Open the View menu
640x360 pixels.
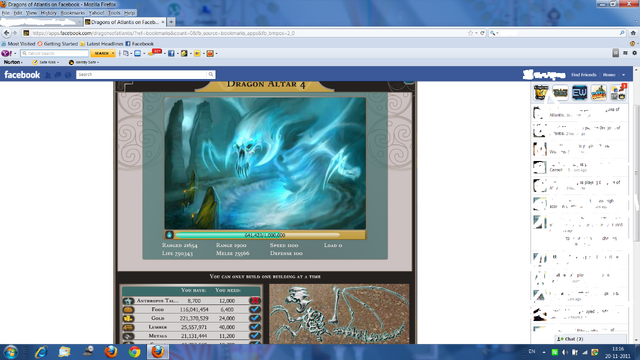click(x=31, y=13)
